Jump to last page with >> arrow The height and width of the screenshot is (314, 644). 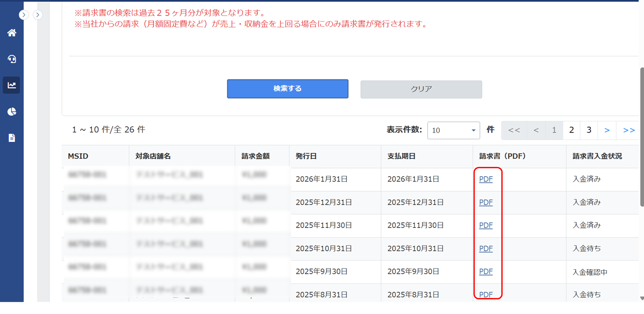tap(628, 130)
